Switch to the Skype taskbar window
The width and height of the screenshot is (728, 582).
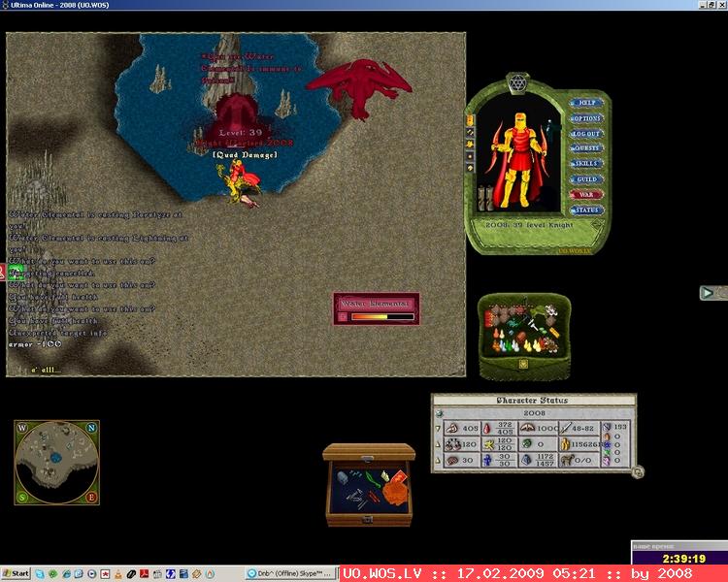tap(291, 573)
